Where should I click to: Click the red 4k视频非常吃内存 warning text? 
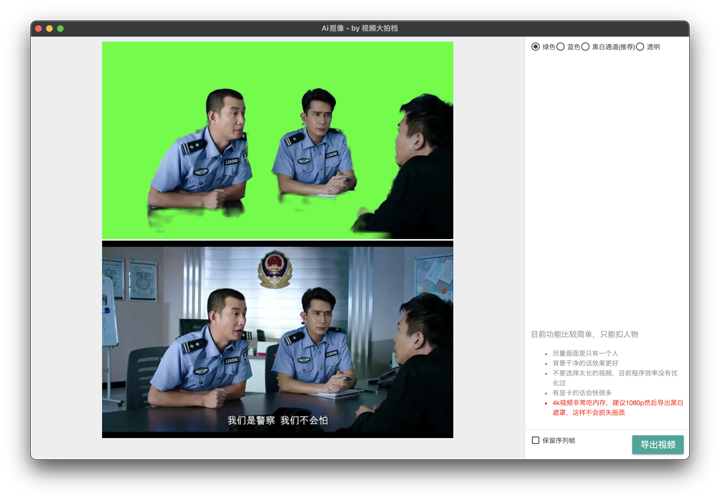click(x=618, y=407)
